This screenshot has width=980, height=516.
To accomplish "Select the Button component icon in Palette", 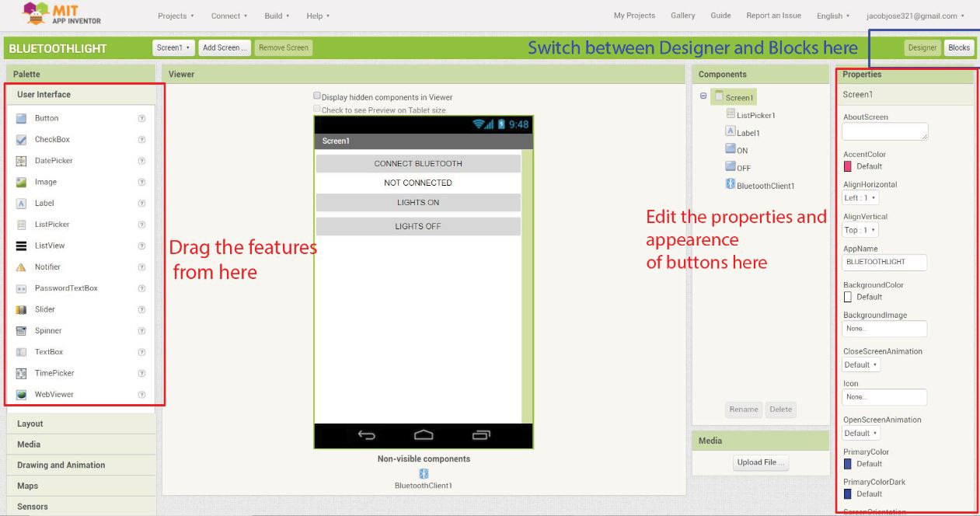I will point(21,118).
